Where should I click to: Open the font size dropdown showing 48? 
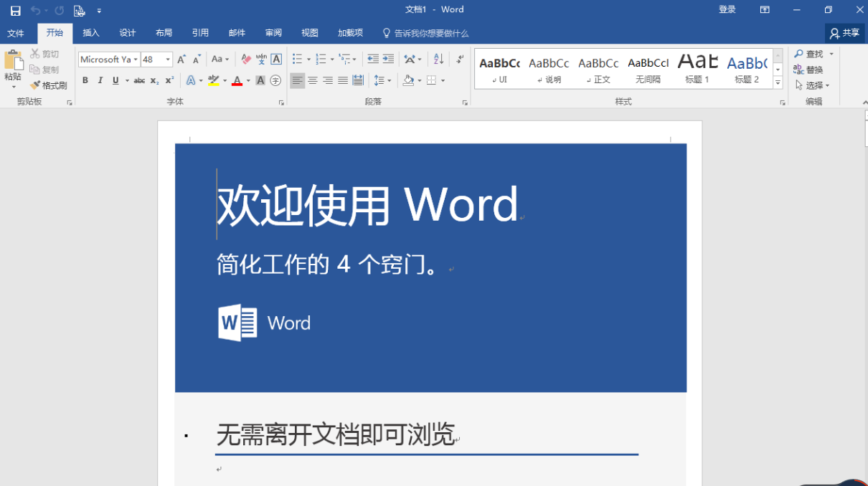(168, 59)
